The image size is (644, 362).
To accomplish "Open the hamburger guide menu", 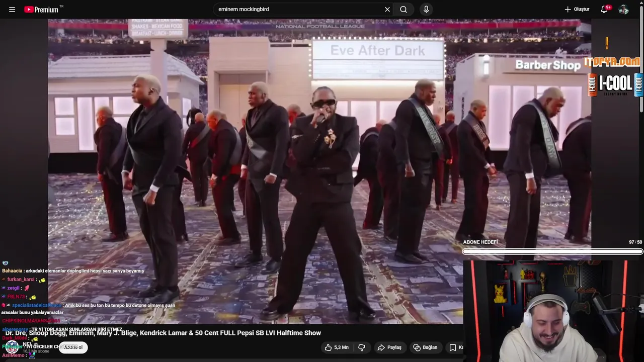I will coord(12,10).
